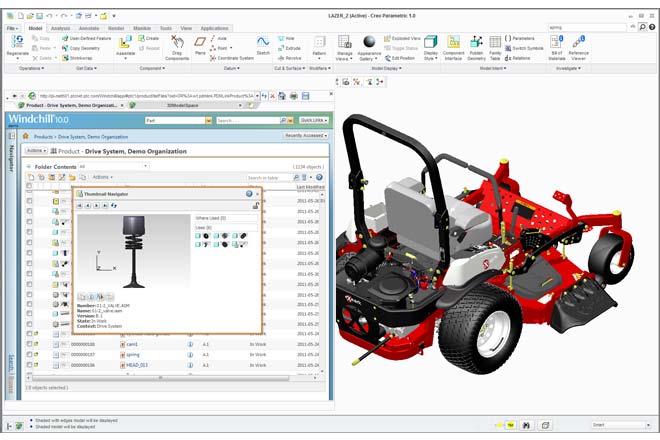This screenshot has height=440, width=660.
Task: Open the product Actions dropdown
Action: (x=36, y=151)
